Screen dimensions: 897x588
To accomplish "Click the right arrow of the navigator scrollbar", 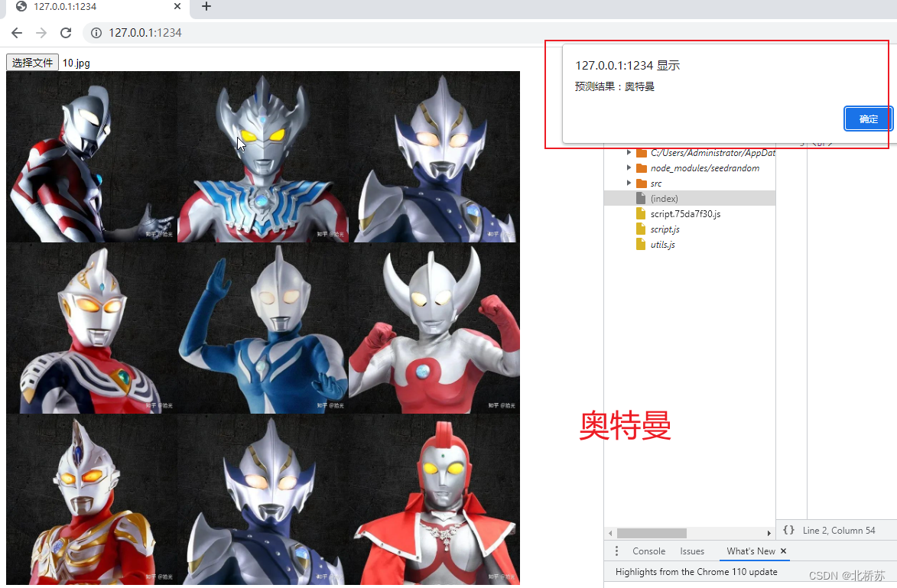I will 769,533.
